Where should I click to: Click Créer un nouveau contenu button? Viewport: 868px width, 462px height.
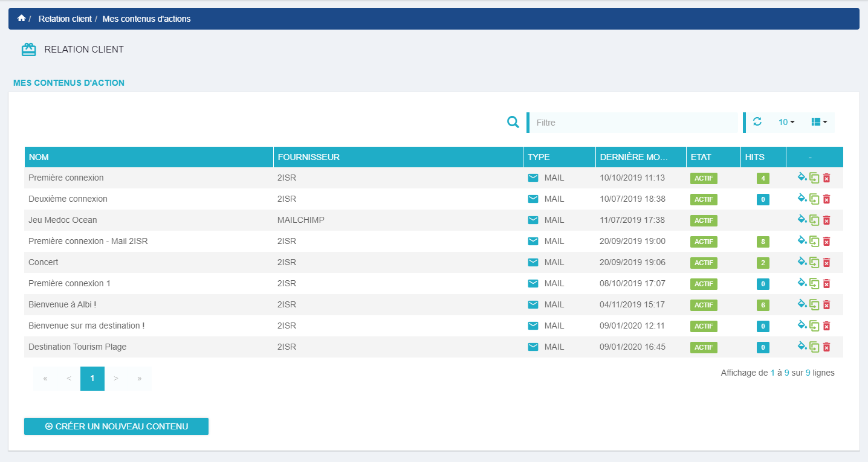click(116, 426)
